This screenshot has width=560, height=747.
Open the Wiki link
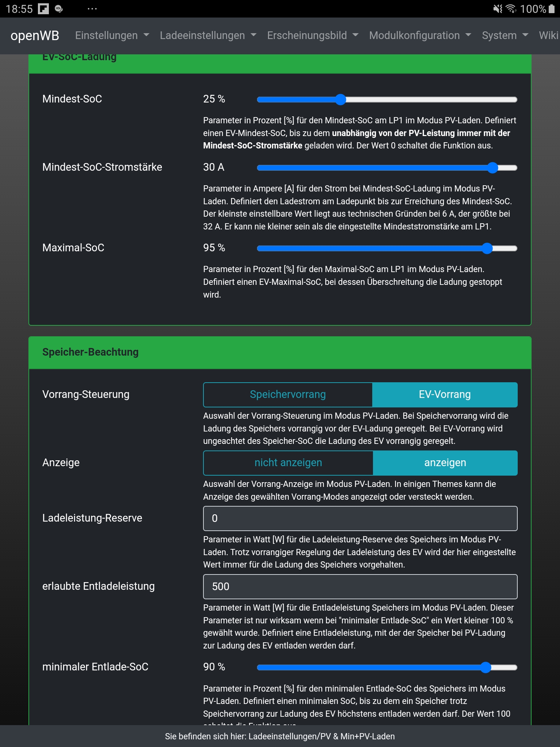548,35
